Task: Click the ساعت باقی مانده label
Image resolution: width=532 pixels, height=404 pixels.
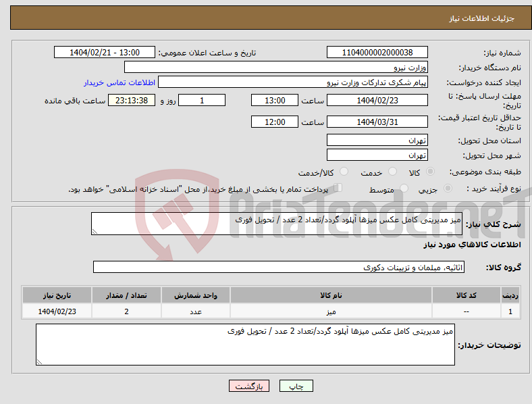Action: (x=75, y=101)
